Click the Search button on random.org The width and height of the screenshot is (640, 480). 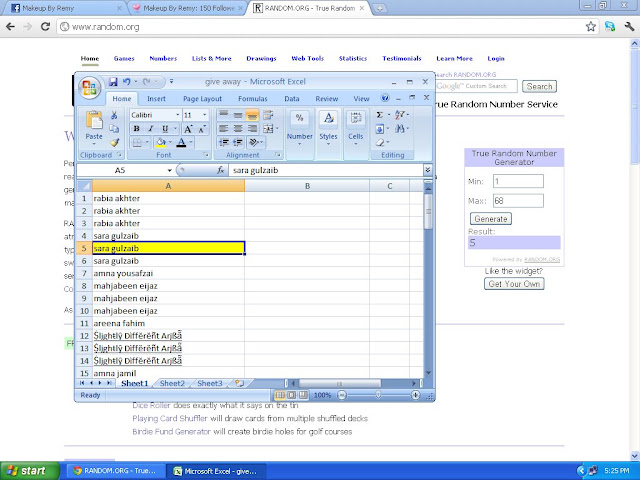[x=539, y=87]
